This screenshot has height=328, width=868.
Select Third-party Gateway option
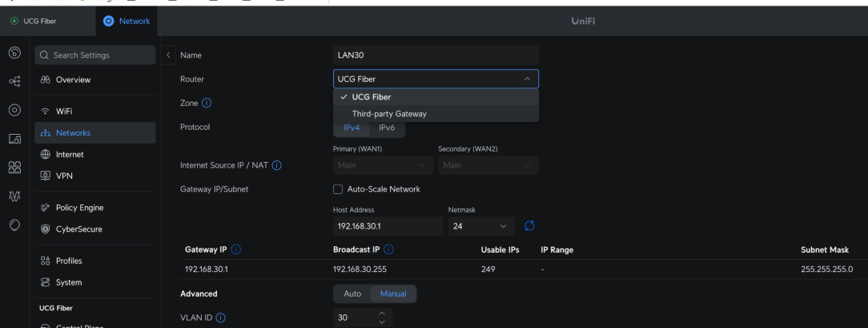pyautogui.click(x=436, y=114)
